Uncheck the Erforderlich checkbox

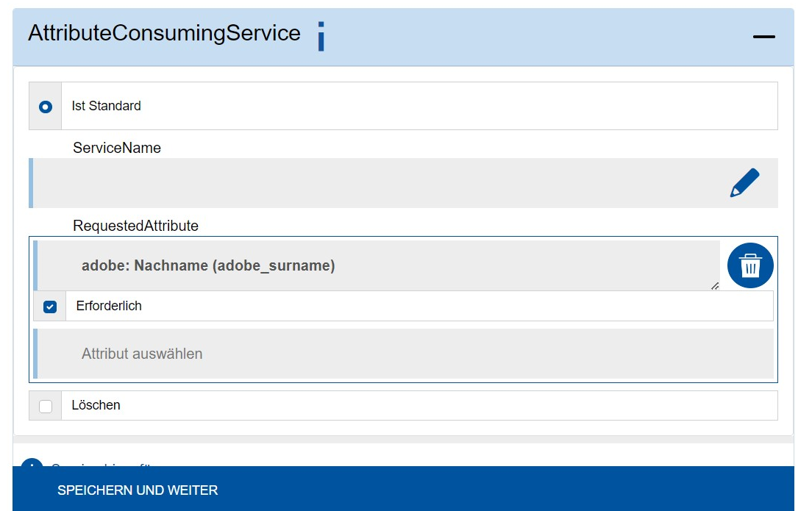point(49,306)
